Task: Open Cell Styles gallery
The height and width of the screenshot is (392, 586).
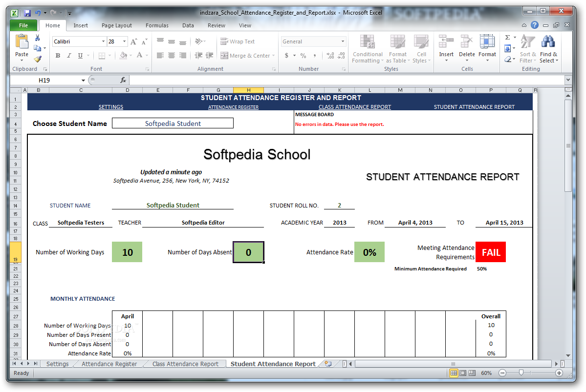Action: 422,49
